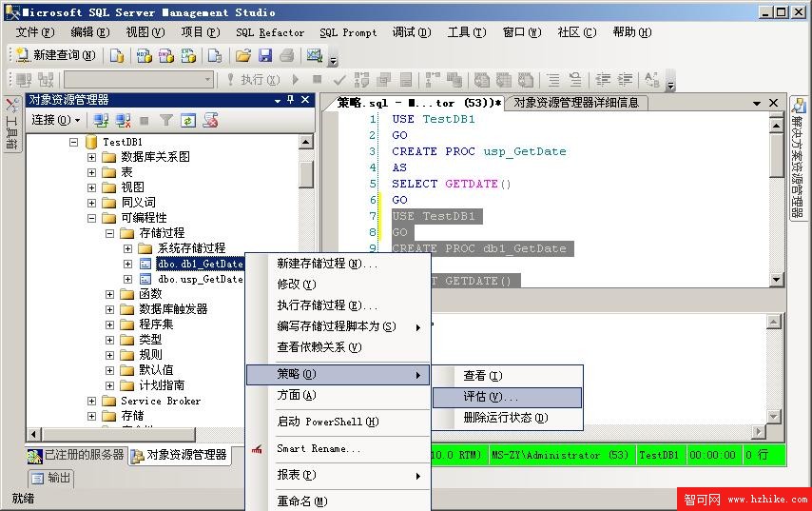Collapse the TestDB1 database node
Image resolution: width=812 pixels, height=511 pixels.
73,142
